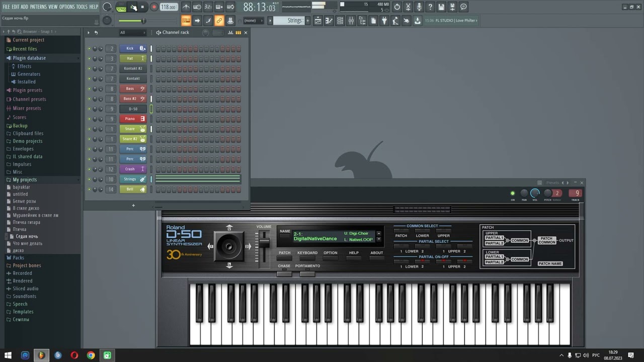The image size is (644, 362).
Task: Expand the Channel presets folder
Action: pyautogui.click(x=29, y=99)
